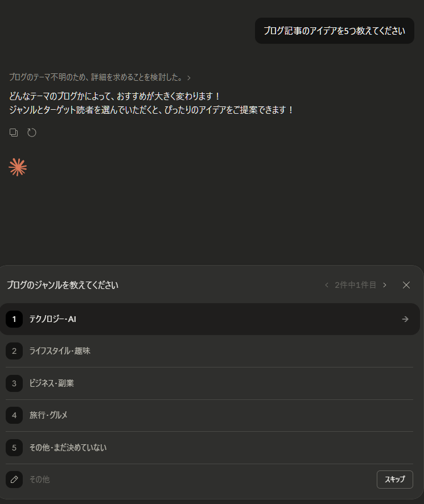Image resolution: width=424 pixels, height=504 pixels.
Task: Go to next question with right chevron
Action: (x=384, y=285)
